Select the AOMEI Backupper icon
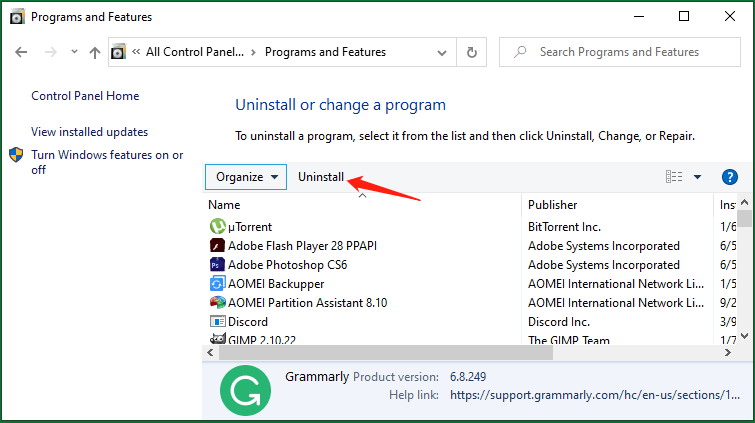Viewport: 755px width, 423px height. [x=218, y=284]
